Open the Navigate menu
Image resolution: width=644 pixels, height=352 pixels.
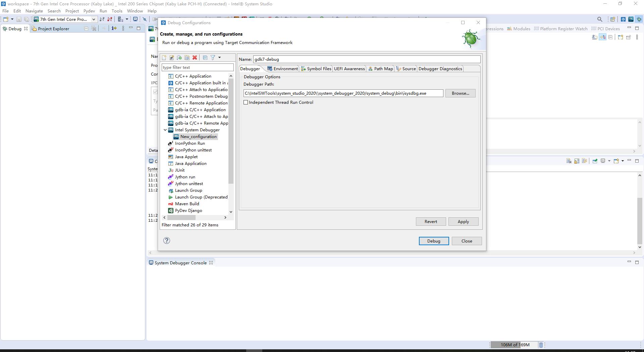click(x=34, y=11)
